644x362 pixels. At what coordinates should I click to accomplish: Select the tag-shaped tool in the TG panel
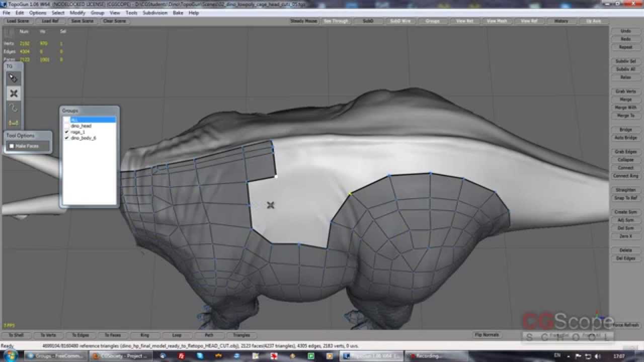tap(14, 78)
